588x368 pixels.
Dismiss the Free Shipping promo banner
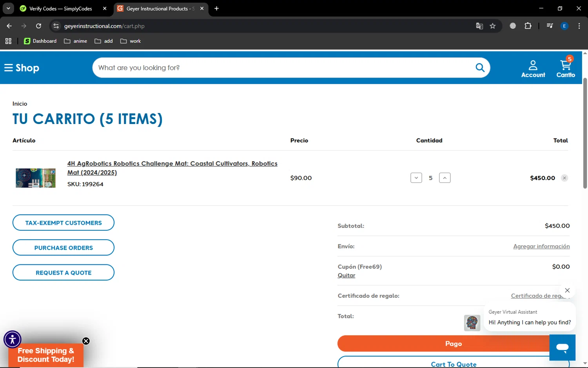pos(86,341)
